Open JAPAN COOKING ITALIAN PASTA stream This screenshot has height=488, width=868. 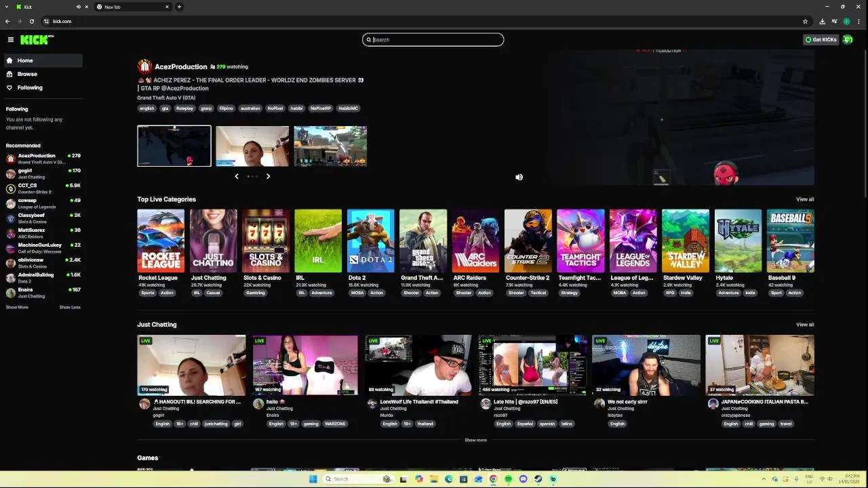coord(759,365)
